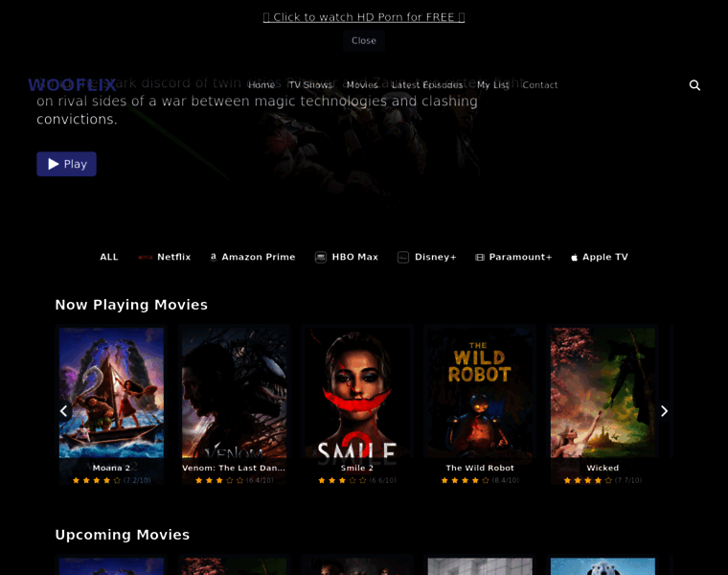Open the search magnifier icon

pyautogui.click(x=694, y=85)
